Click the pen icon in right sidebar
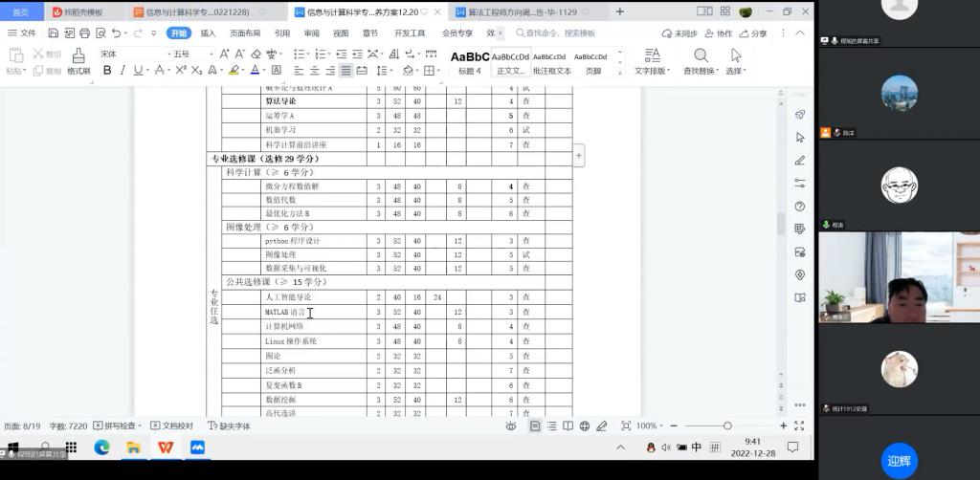This screenshot has height=480, width=980. coord(800,161)
